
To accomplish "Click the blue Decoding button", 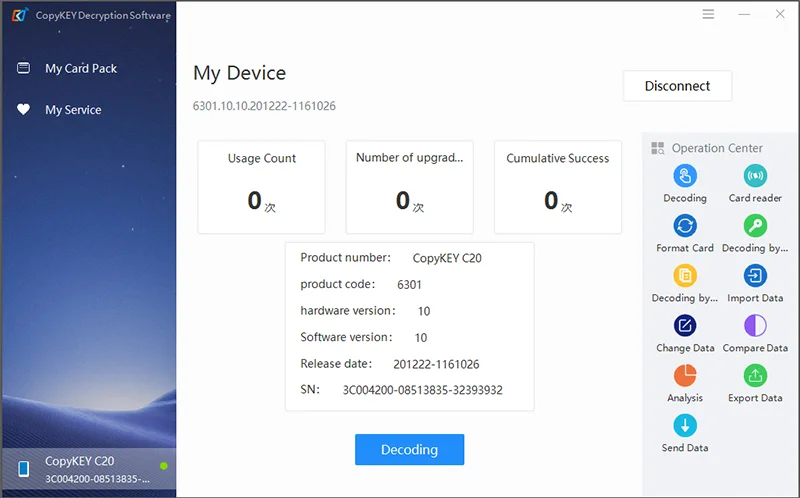I will (x=409, y=450).
